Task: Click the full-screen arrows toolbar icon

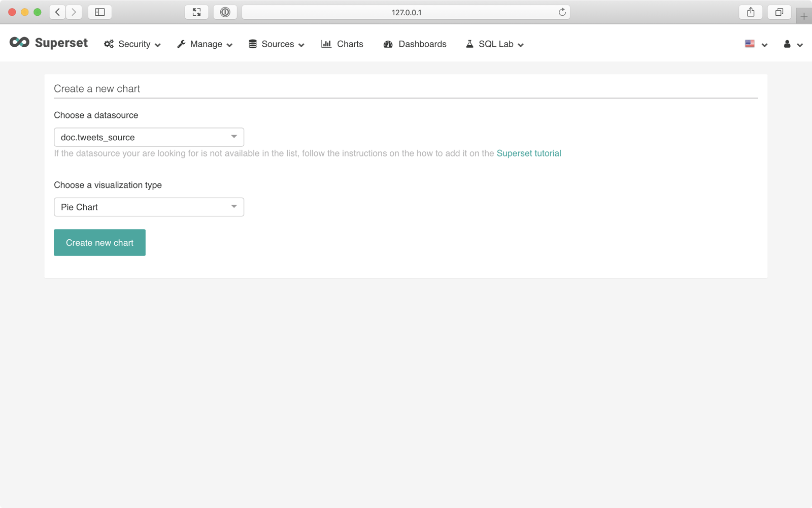Action: point(196,12)
